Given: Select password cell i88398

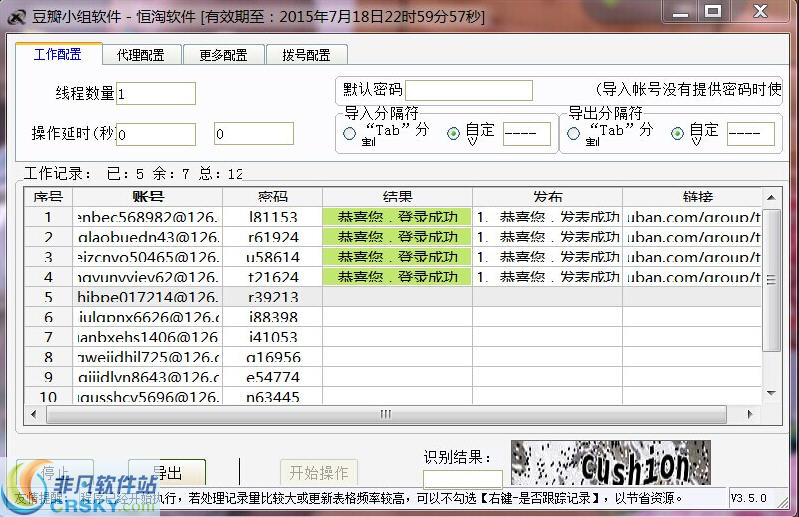Looking at the screenshot, I should [x=273, y=317].
